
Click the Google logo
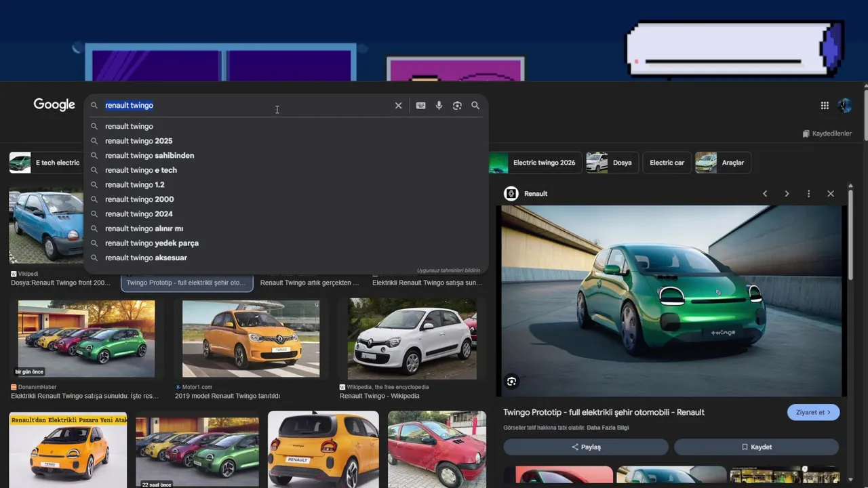(54, 104)
